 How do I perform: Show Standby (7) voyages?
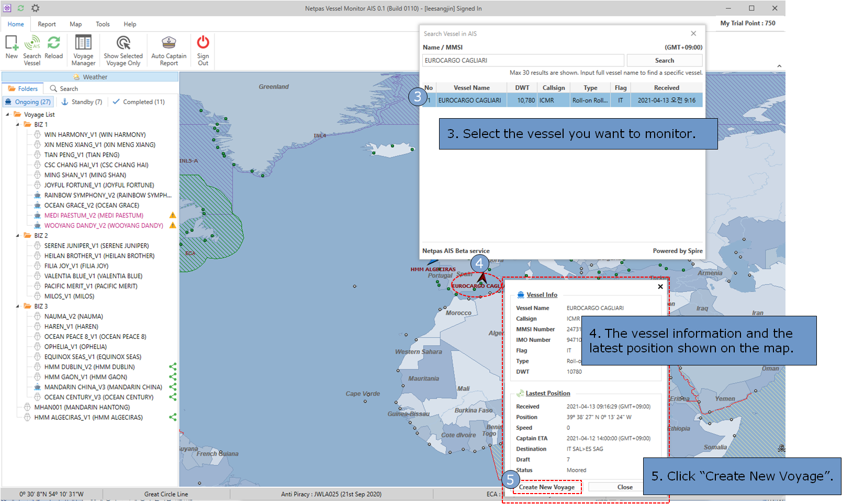[x=82, y=102]
